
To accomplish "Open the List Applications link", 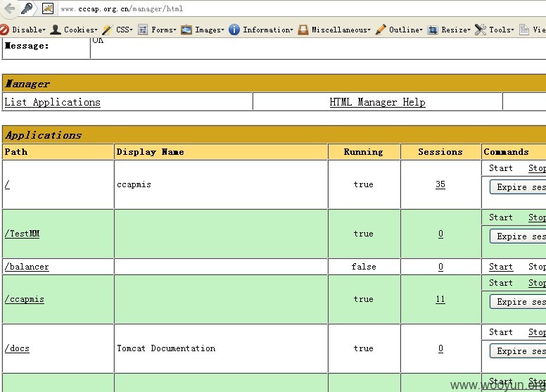I will (52, 102).
